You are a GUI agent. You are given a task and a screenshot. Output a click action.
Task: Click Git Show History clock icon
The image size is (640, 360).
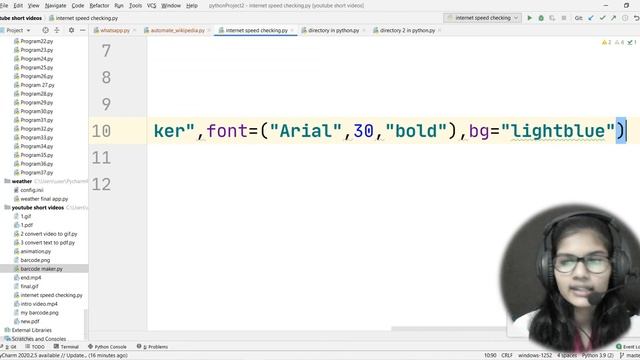[x=625, y=18]
